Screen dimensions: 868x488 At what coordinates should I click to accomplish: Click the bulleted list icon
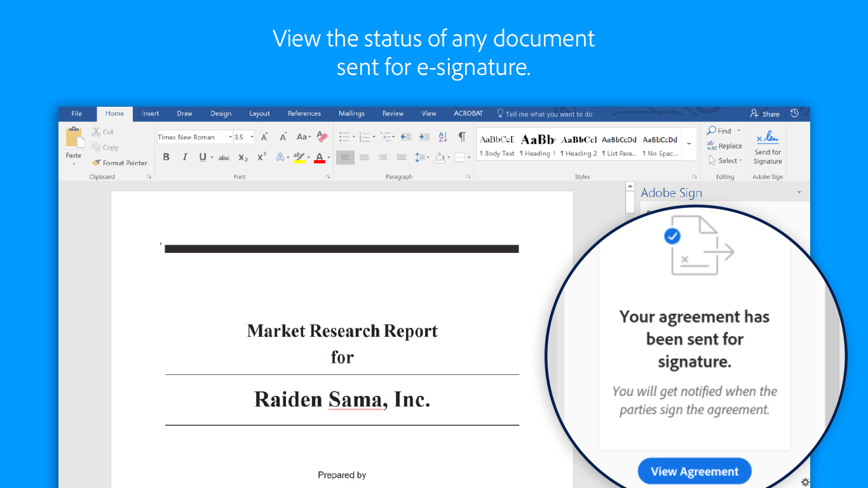(x=344, y=137)
